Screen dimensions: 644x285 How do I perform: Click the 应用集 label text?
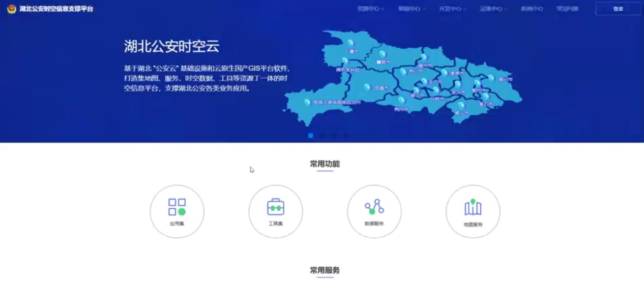177,224
